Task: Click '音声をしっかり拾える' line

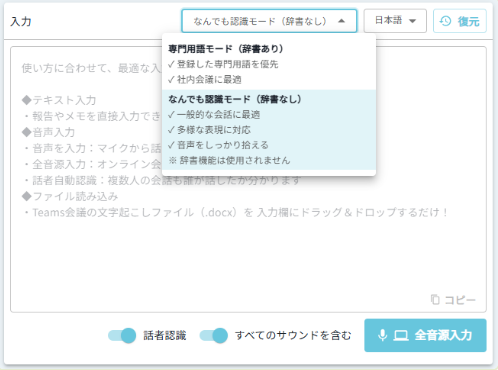Action: pyautogui.click(x=218, y=145)
